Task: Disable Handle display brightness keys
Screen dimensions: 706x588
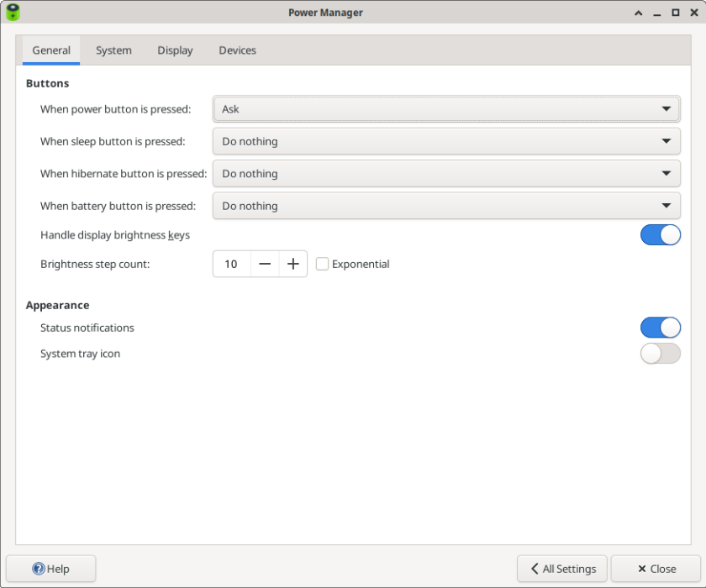Action: [661, 235]
